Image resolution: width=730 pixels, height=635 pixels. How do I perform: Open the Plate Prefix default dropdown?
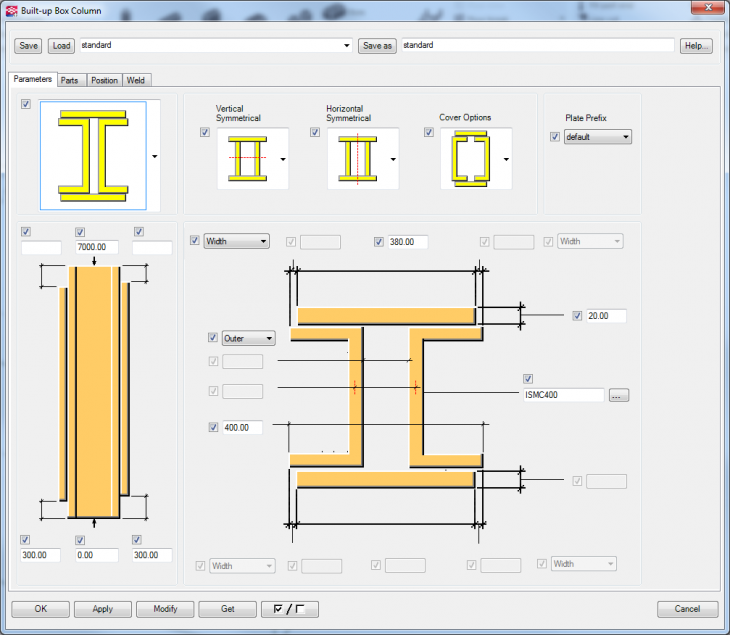[597, 137]
